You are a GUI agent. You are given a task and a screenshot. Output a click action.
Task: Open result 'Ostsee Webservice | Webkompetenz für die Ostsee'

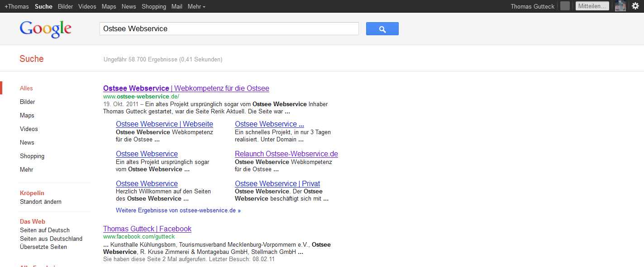(x=186, y=89)
